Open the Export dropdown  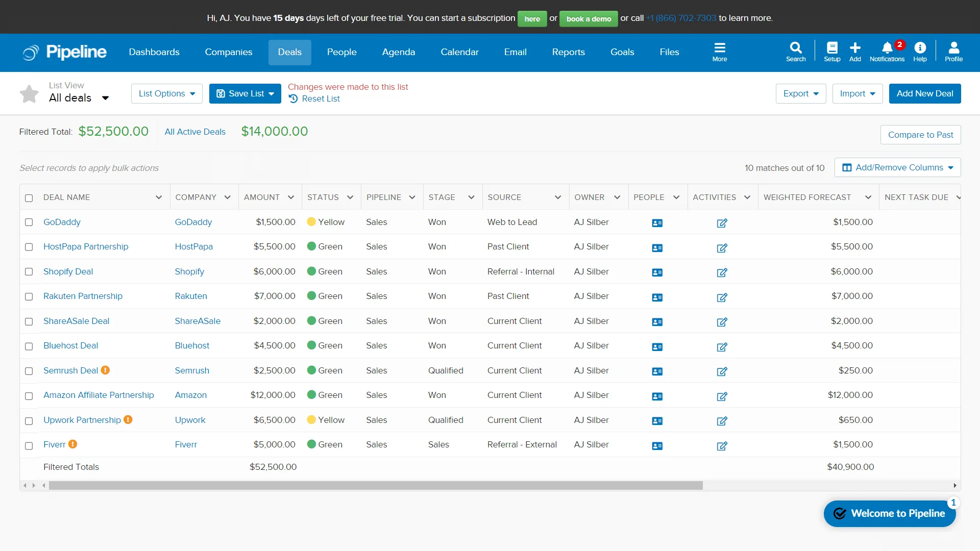point(801,93)
